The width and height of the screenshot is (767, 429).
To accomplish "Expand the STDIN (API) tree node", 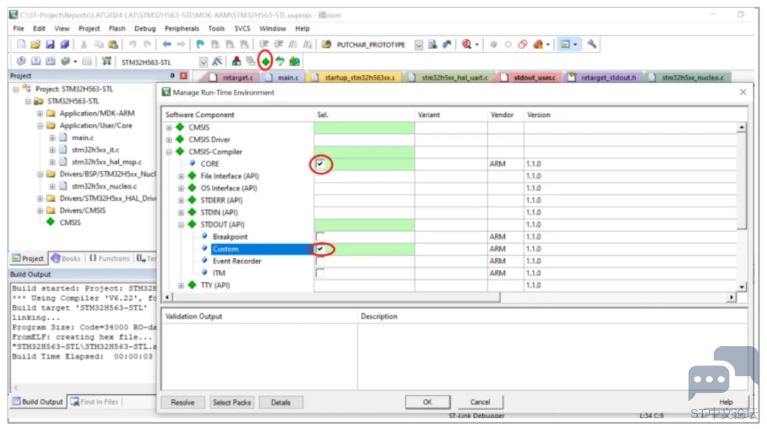I will [182, 212].
